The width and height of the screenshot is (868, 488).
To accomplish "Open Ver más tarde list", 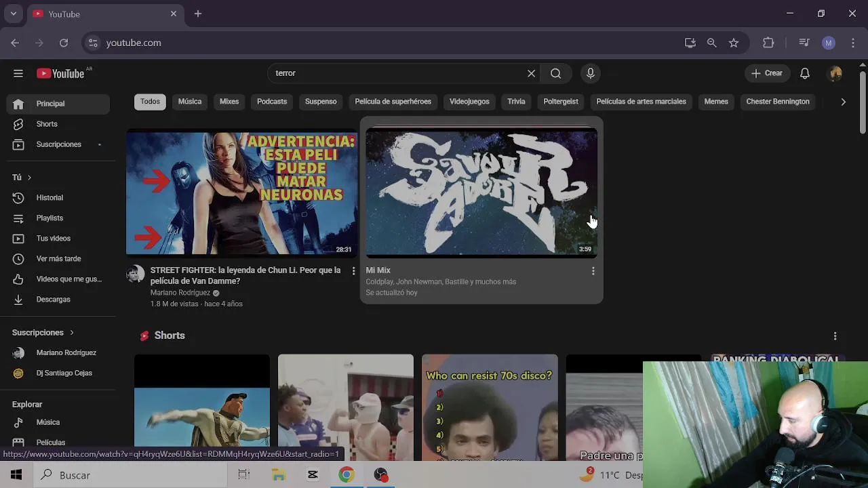I will [x=58, y=259].
